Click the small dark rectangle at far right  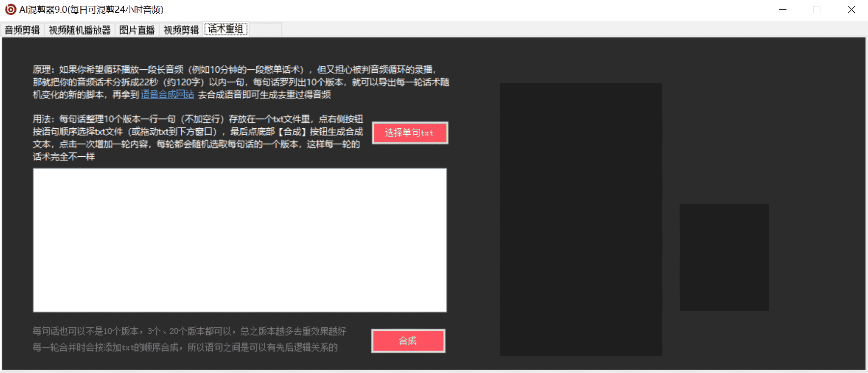pyautogui.click(x=724, y=257)
